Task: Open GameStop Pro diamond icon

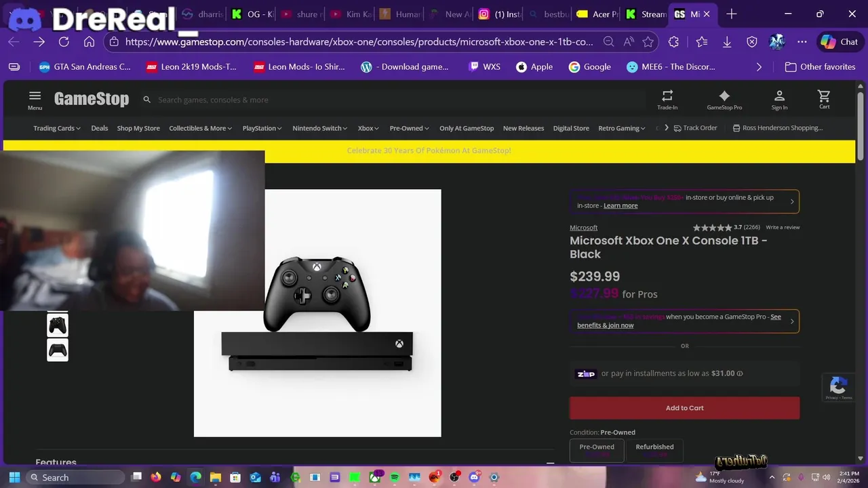Action: [x=724, y=99]
